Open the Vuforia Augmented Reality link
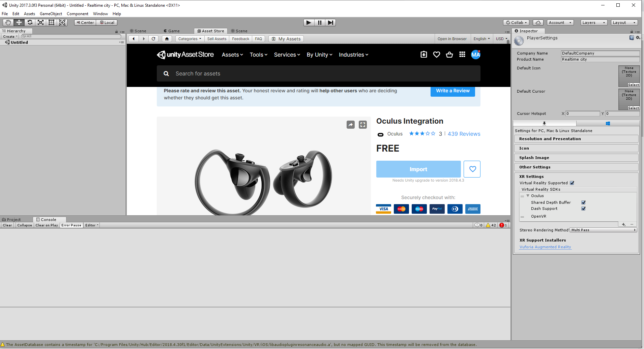 point(545,247)
